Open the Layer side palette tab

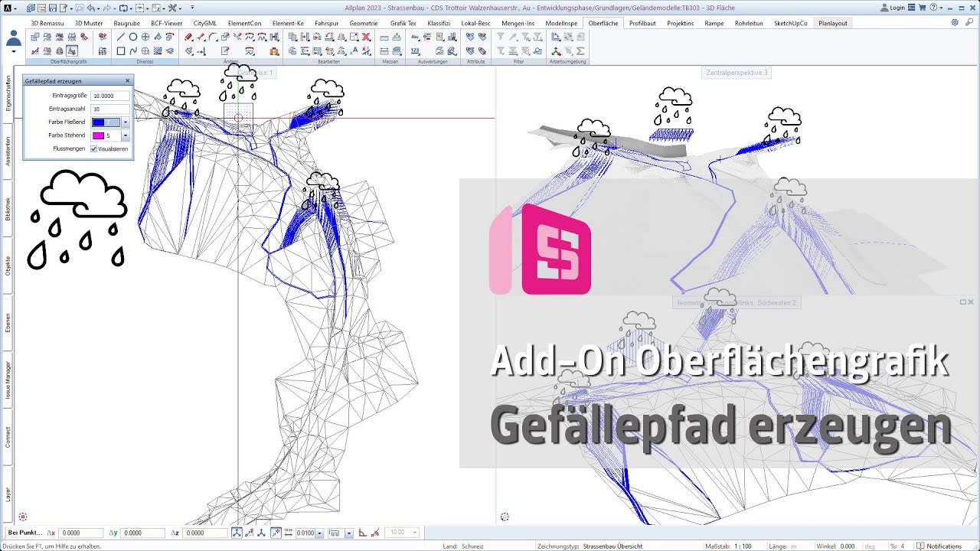[x=8, y=494]
